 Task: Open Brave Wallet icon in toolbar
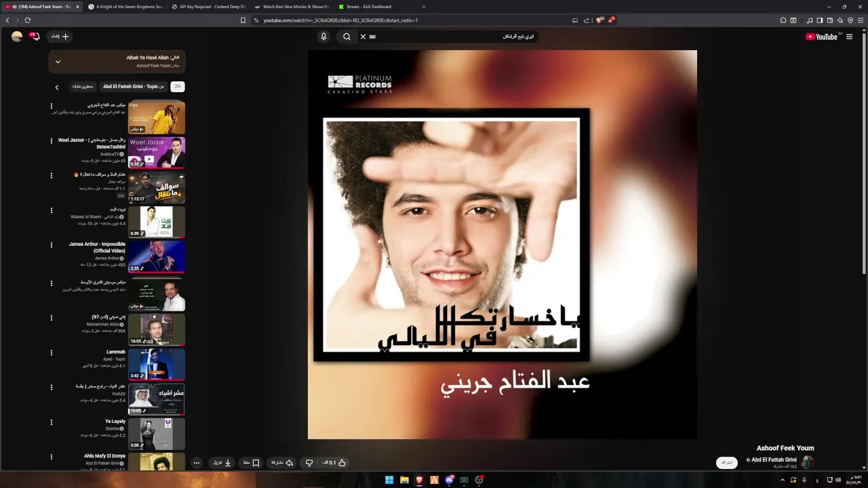830,20
